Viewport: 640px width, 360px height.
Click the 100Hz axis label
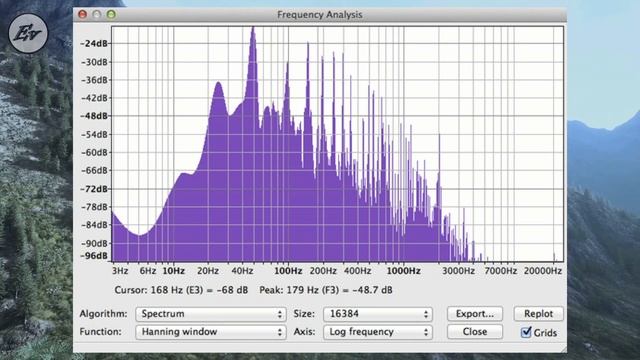tap(288, 271)
